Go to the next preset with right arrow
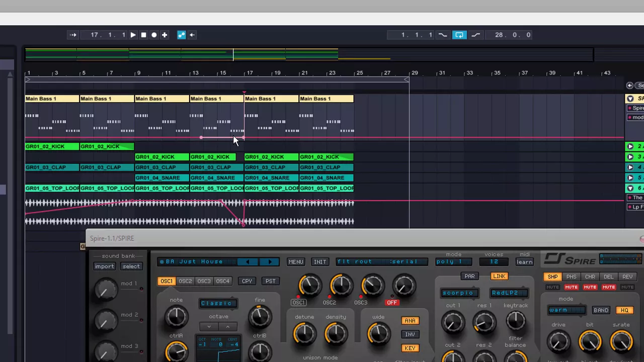Screen dimensions: 644x362 point(269,261)
